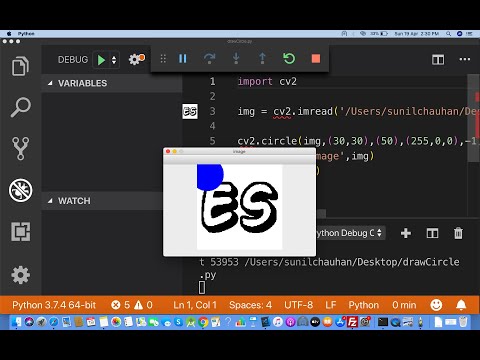
Task: Change the UTF-8 file encoding
Action: 298,305
